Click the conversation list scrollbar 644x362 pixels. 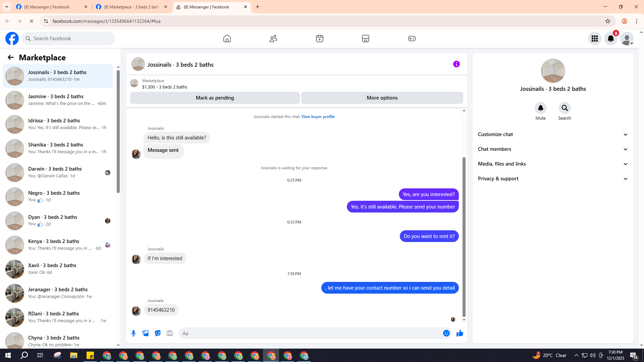(x=118, y=131)
